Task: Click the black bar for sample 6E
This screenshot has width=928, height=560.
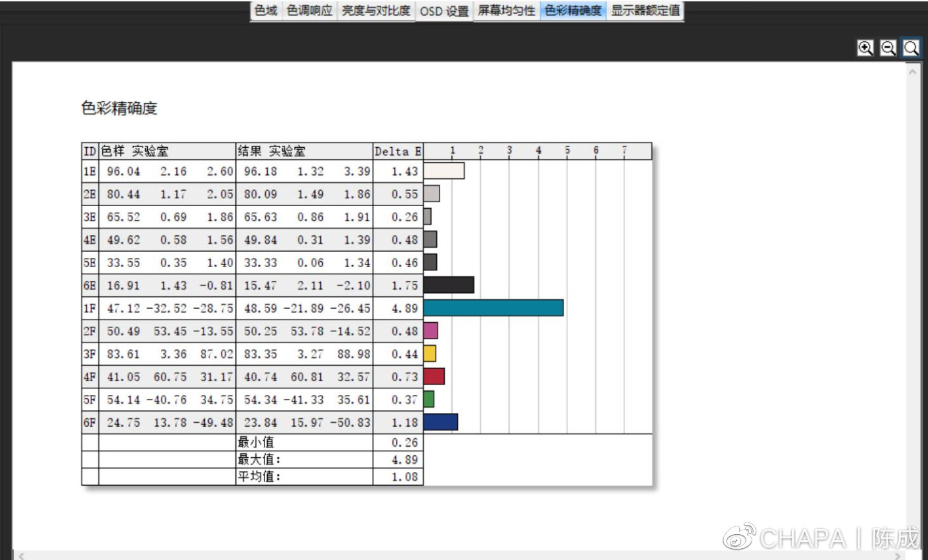Action: (x=449, y=285)
